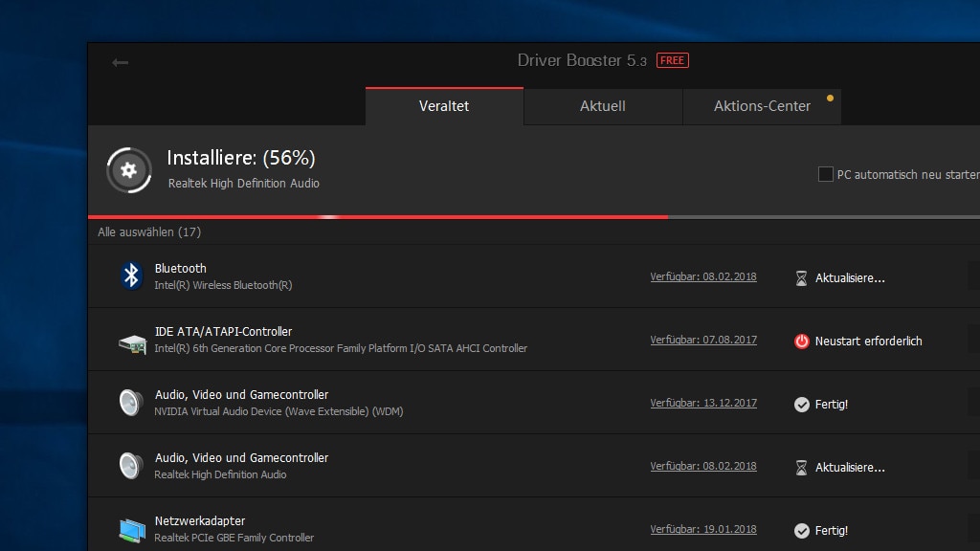The image size is (980, 551).
Task: Click NVIDIA Virtual Audio Device description
Action: coord(278,411)
